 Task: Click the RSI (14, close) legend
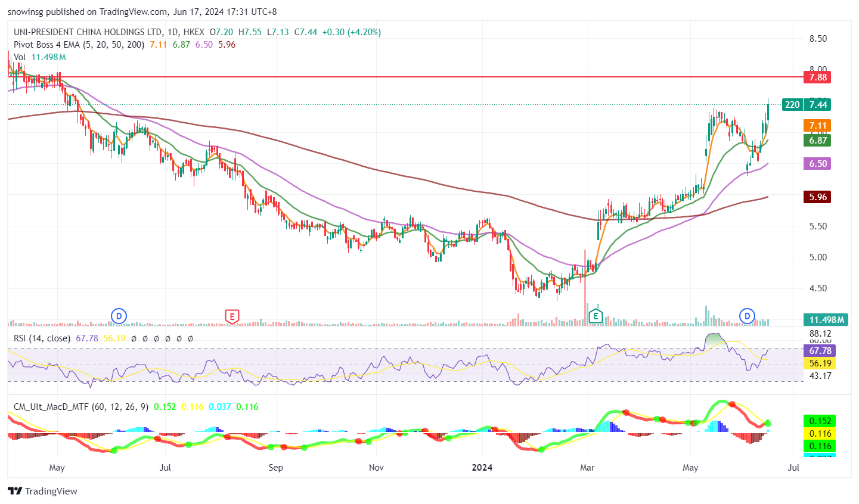pos(42,338)
